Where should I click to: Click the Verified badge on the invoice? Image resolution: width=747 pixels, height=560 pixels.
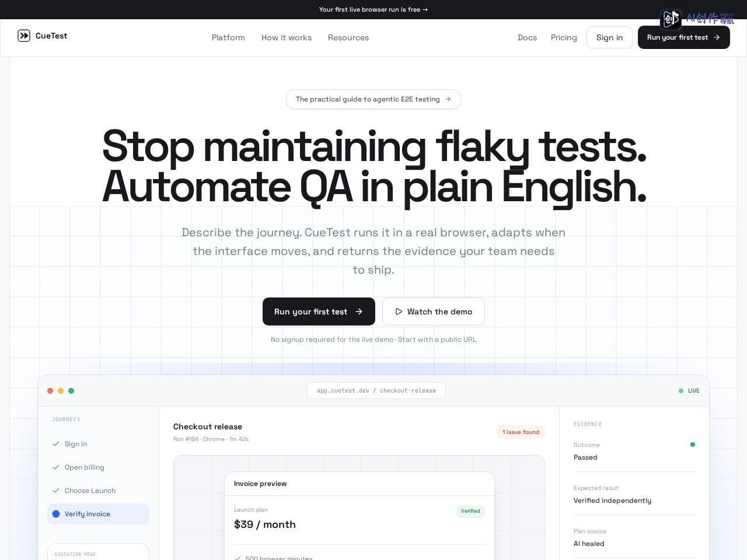[x=470, y=511]
